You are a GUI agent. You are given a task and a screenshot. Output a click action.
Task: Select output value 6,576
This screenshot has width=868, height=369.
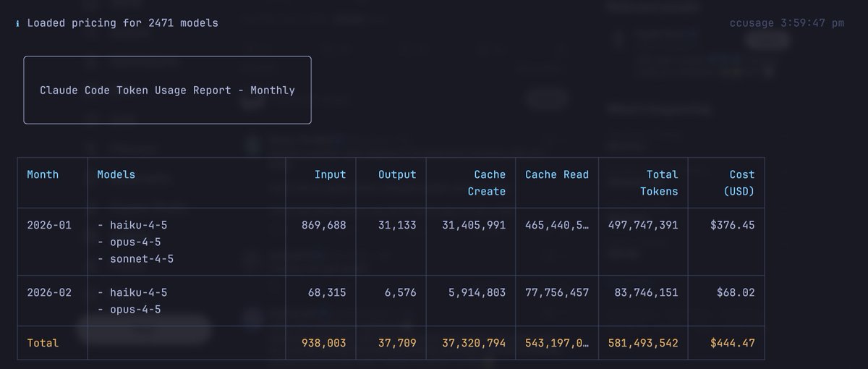[400, 292]
